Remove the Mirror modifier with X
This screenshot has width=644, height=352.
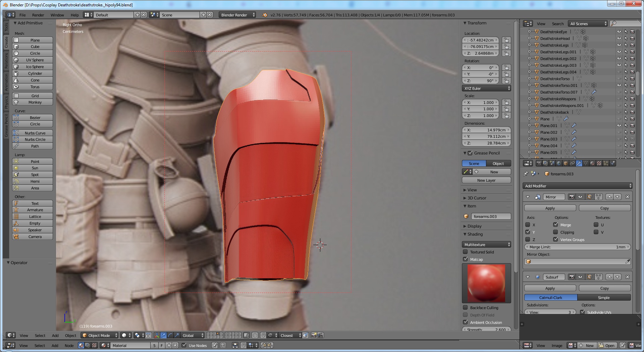point(628,197)
